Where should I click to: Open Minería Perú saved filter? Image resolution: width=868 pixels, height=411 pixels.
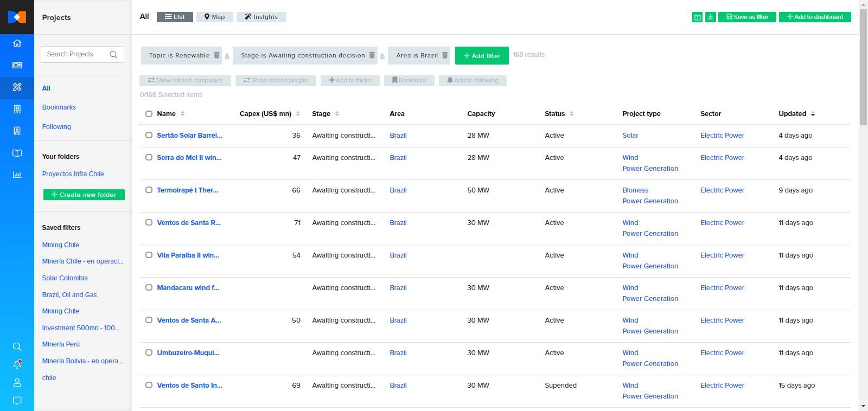click(x=61, y=344)
